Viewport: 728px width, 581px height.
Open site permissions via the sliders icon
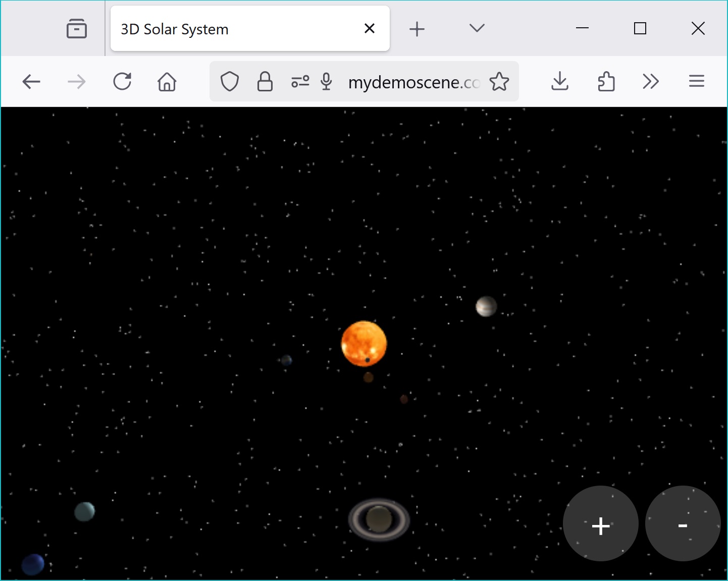(300, 81)
